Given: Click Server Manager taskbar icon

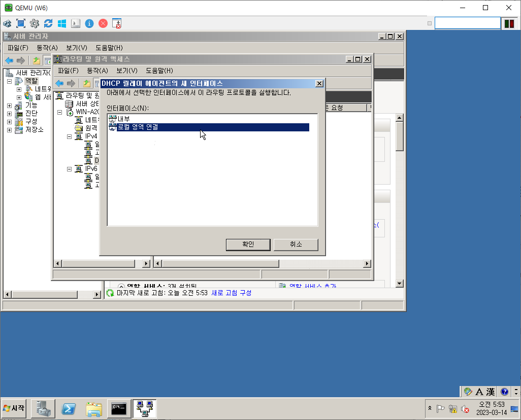Looking at the screenshot, I should pyautogui.click(x=43, y=409).
